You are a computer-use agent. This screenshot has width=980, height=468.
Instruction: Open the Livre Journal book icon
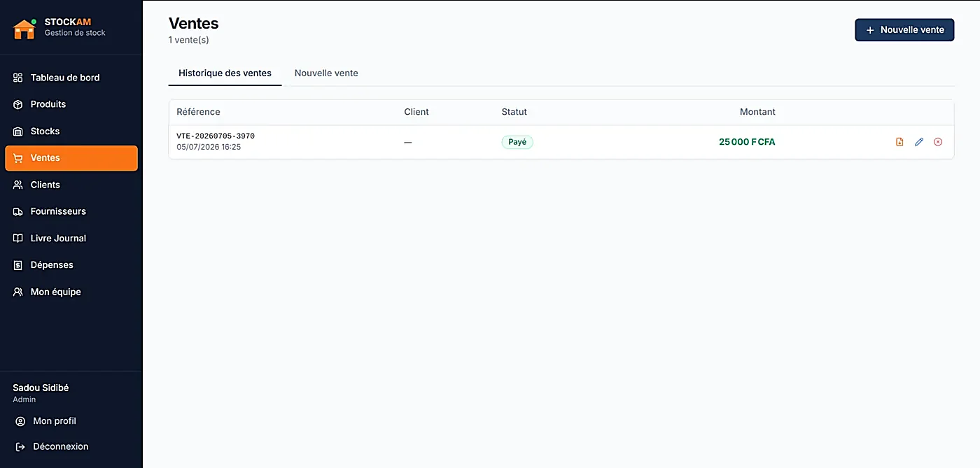(x=18, y=239)
